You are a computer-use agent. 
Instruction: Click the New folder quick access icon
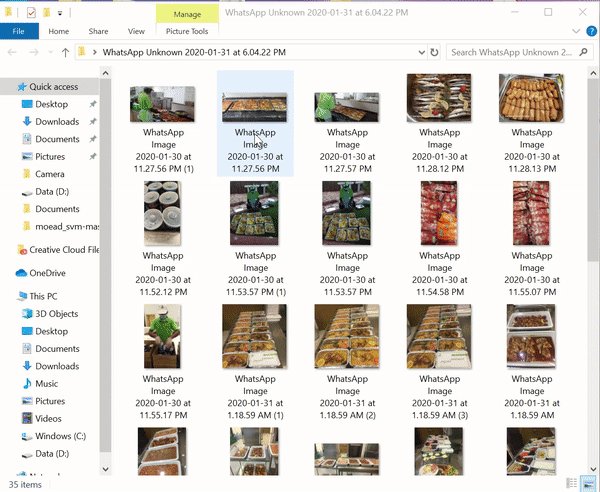point(47,13)
